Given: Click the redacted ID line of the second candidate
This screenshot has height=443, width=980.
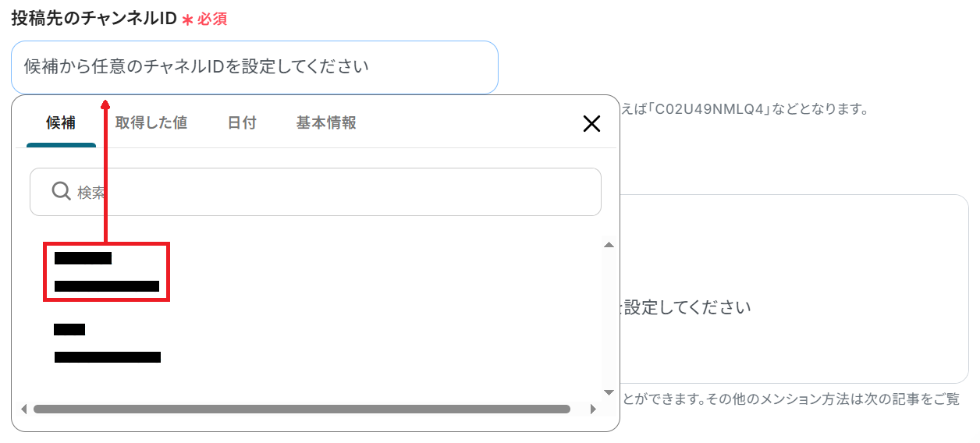Looking at the screenshot, I should pyautogui.click(x=107, y=357).
